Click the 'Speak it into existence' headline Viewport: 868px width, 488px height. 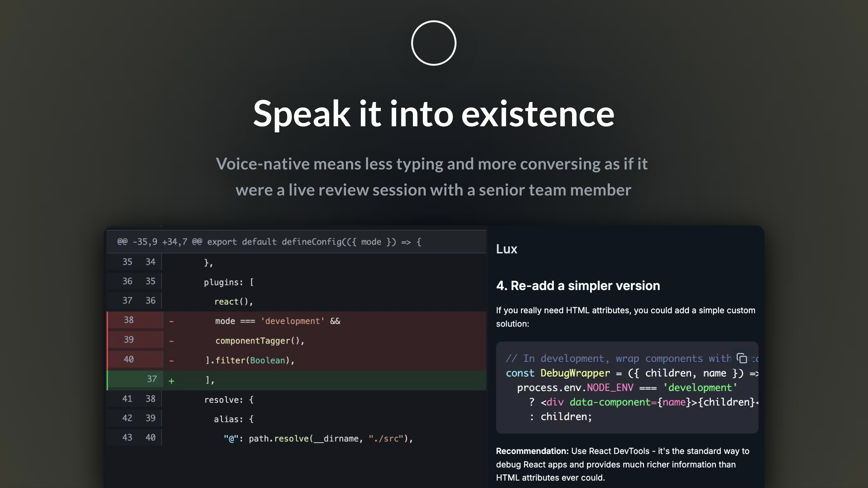(434, 114)
